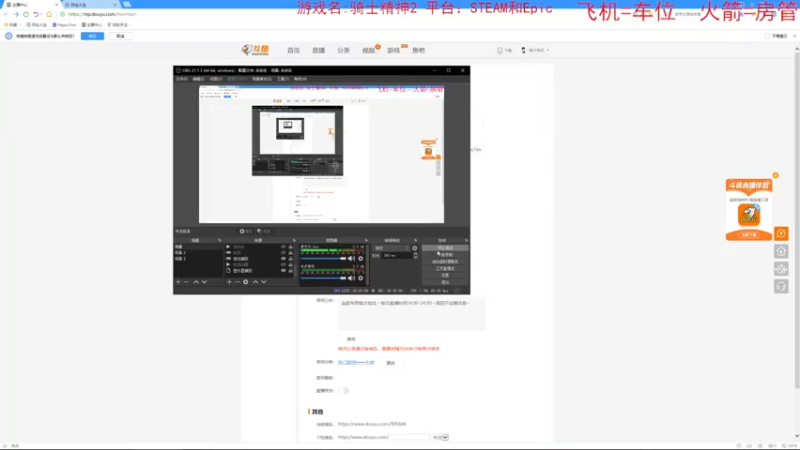800x450 pixels.
Task: Pop out the Controls dock panel
Action: pyautogui.click(x=466, y=240)
